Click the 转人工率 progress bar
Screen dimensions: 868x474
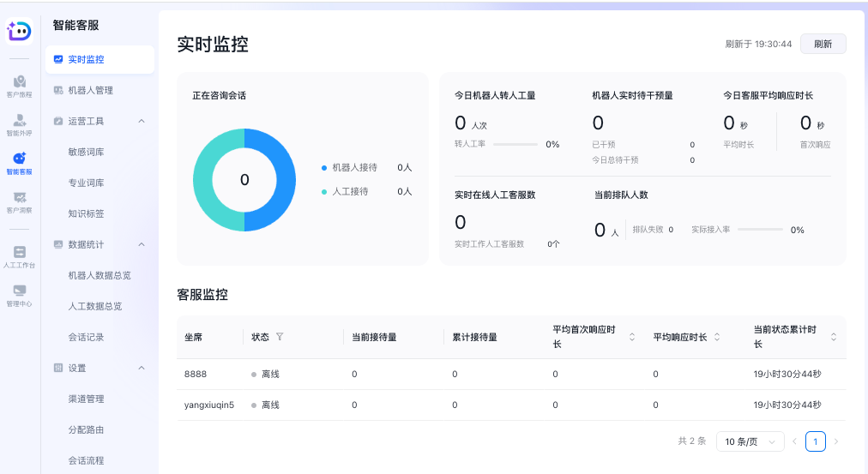pos(515,144)
